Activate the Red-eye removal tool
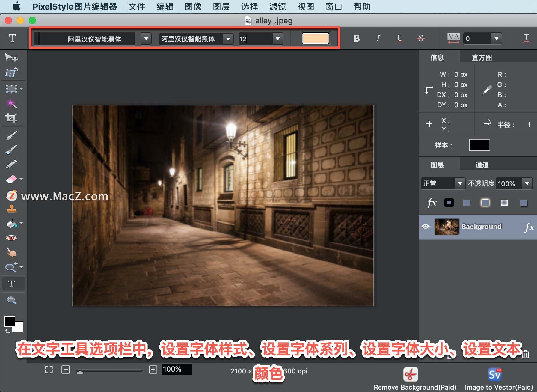This screenshot has width=537, height=392. [x=12, y=238]
